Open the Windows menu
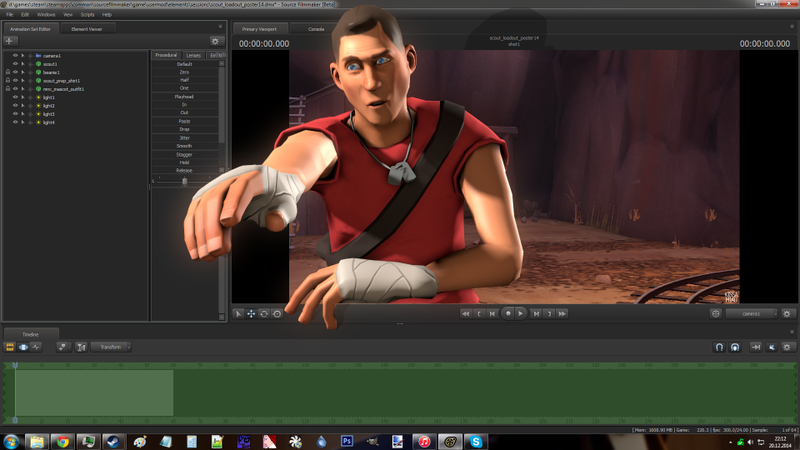The height and width of the screenshot is (450, 800). 46,14
